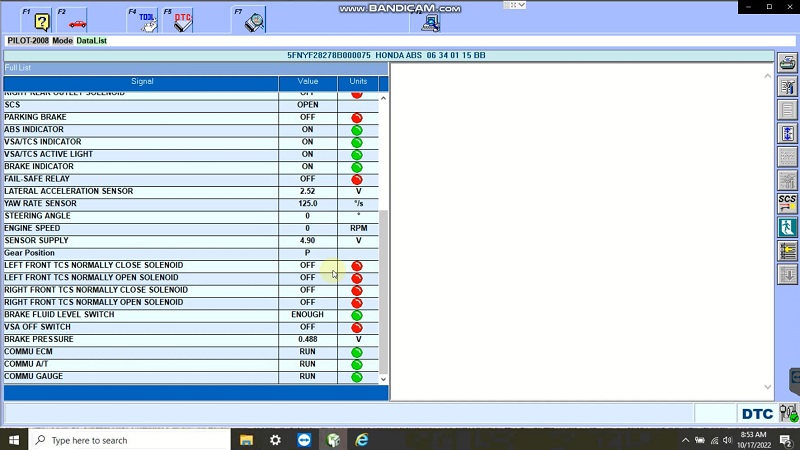This screenshot has height=450, width=800.
Task: Click the settings/info sidebar icon below printer
Action: (x=787, y=87)
